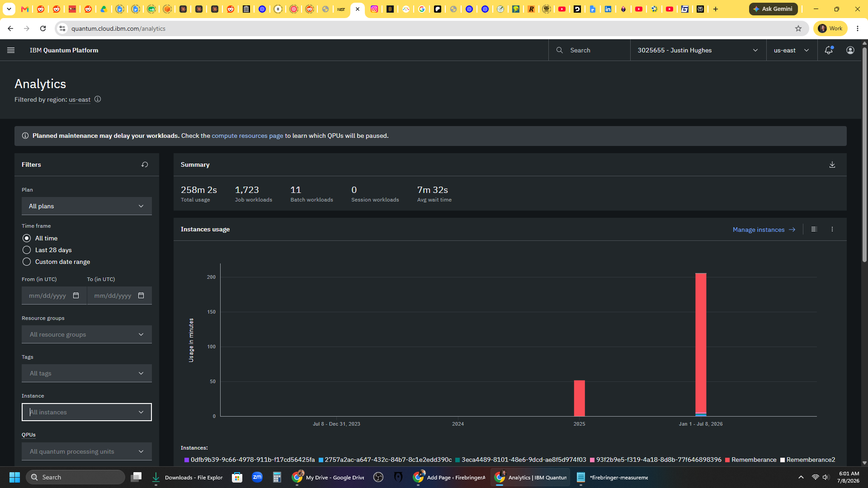Image resolution: width=868 pixels, height=488 pixels.
Task: Click the Manage instances link
Action: [x=764, y=230]
